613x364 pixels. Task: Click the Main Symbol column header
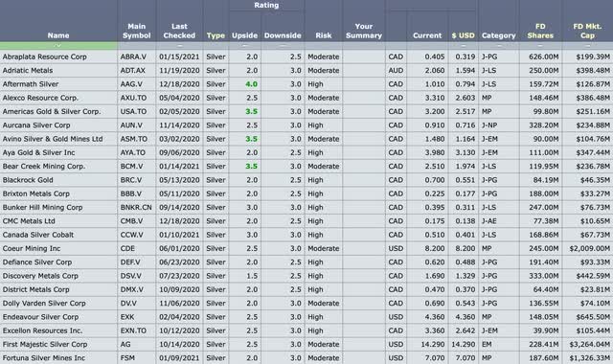click(136, 31)
